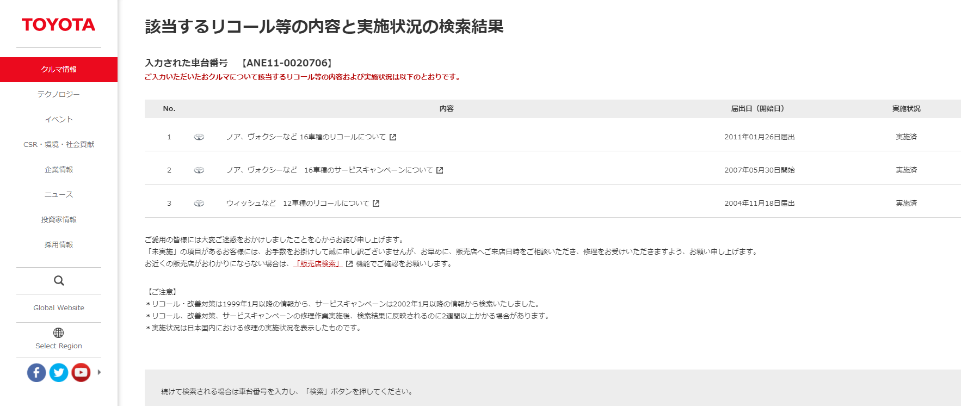Click Toyota emblem icon in row 3
This screenshot has height=406, width=980.
(199, 204)
